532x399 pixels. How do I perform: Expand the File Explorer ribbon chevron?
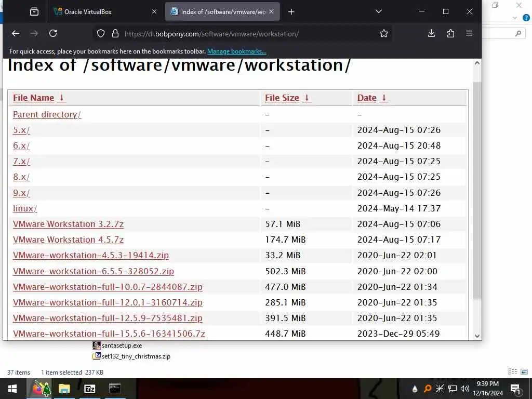coord(515,18)
